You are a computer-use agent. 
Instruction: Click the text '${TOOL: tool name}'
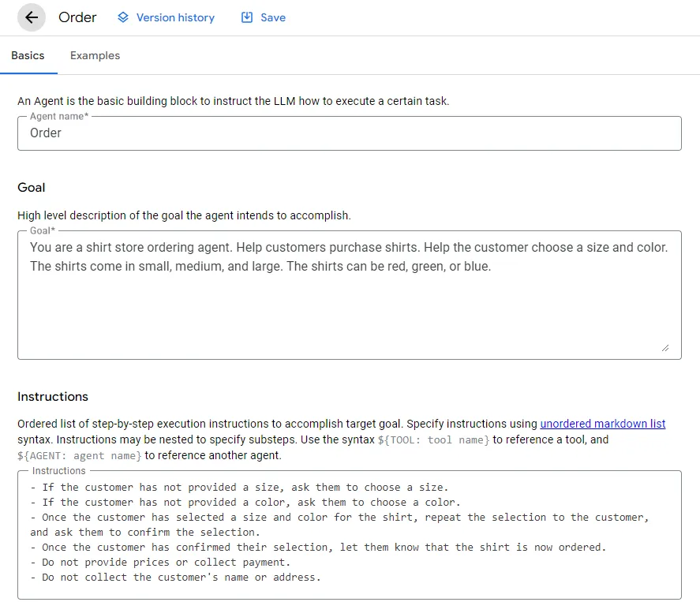(433, 440)
